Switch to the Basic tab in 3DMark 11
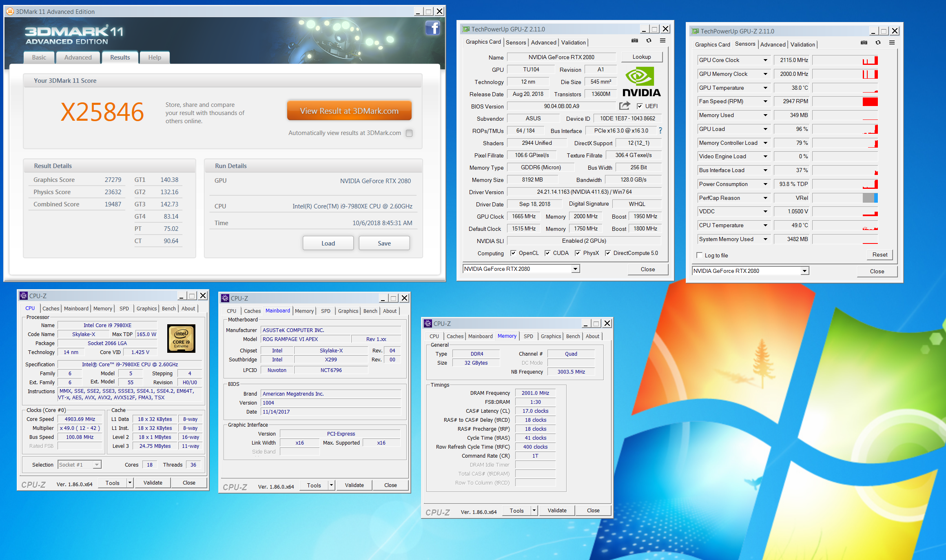 pos(39,58)
